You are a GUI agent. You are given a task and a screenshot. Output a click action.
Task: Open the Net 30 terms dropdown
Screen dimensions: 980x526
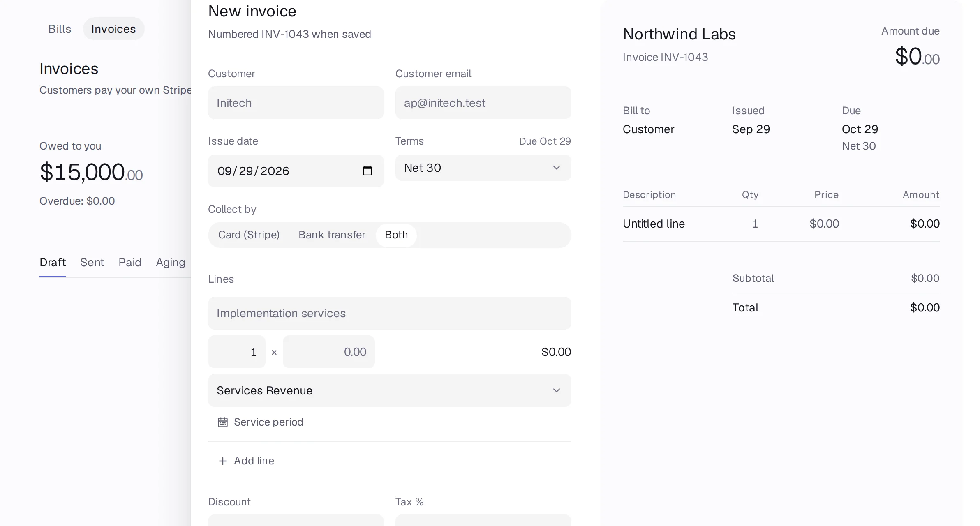click(483, 168)
